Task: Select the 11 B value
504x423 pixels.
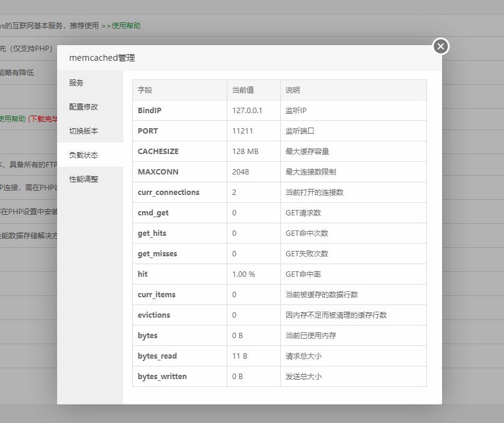Action: (x=239, y=356)
